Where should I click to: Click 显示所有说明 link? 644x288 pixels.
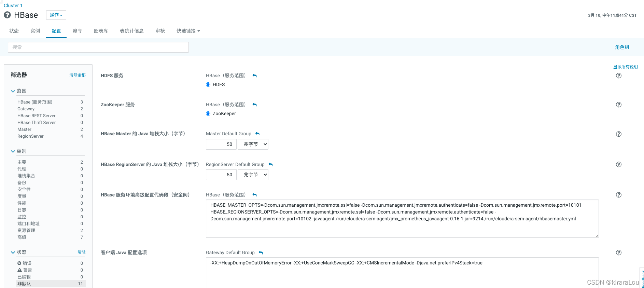pos(626,67)
